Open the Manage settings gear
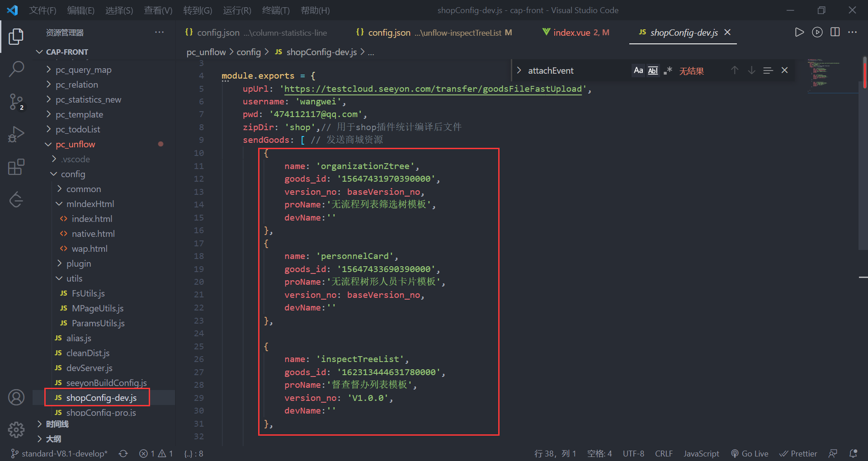Image resolution: width=868 pixels, height=461 pixels. (16, 429)
